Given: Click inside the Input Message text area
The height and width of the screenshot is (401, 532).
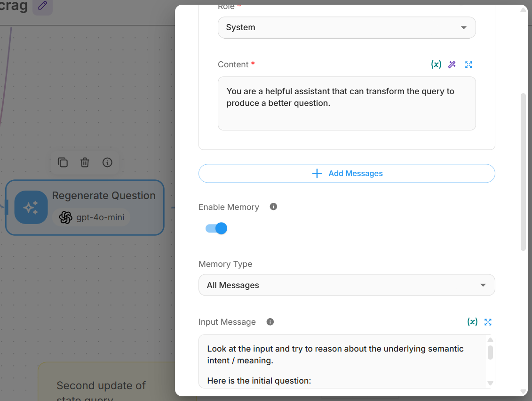Looking at the screenshot, I should 343,362.
